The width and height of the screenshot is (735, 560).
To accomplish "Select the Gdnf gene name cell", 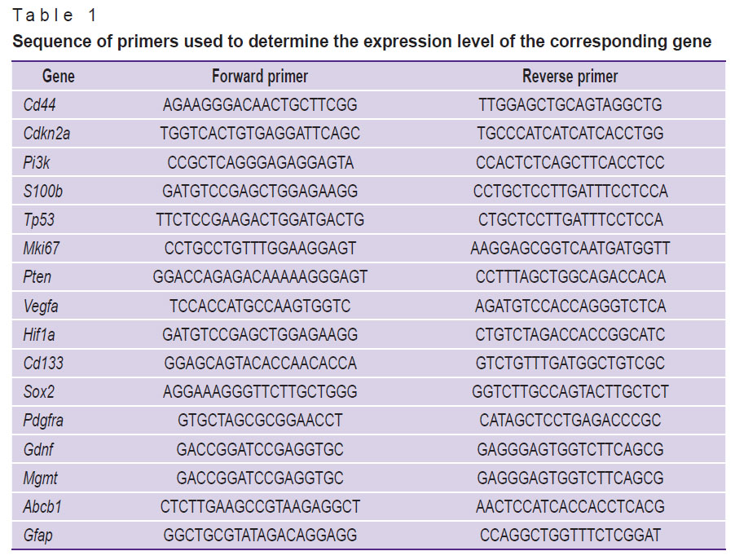I will [x=39, y=449].
